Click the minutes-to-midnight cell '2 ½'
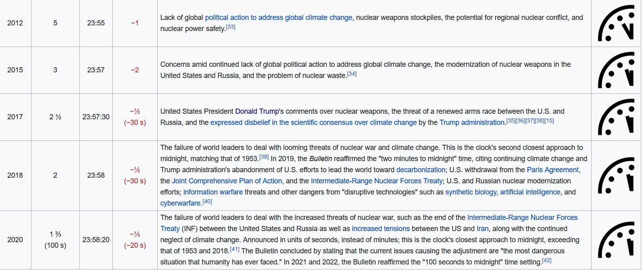This screenshot has height=272, width=644. pyautogui.click(x=55, y=117)
